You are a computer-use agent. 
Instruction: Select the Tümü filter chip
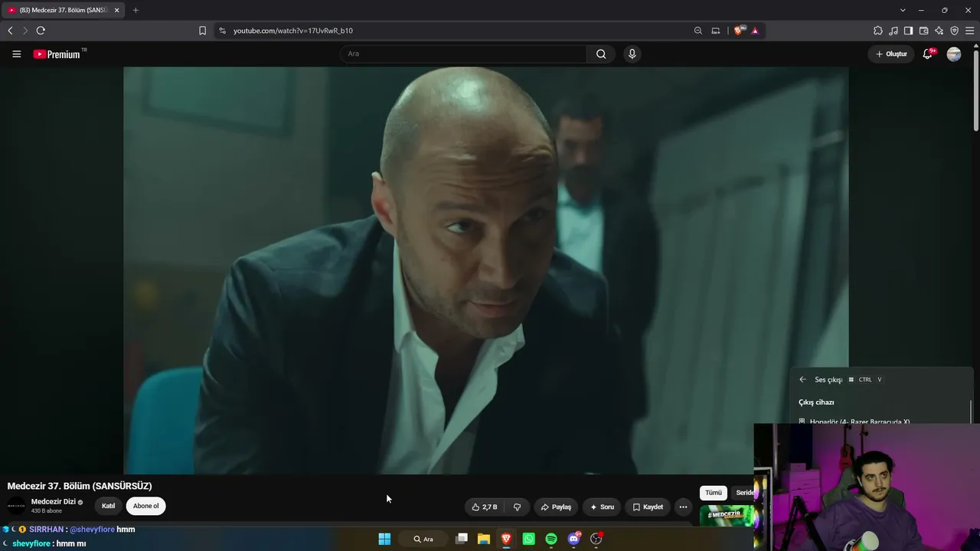click(x=714, y=493)
